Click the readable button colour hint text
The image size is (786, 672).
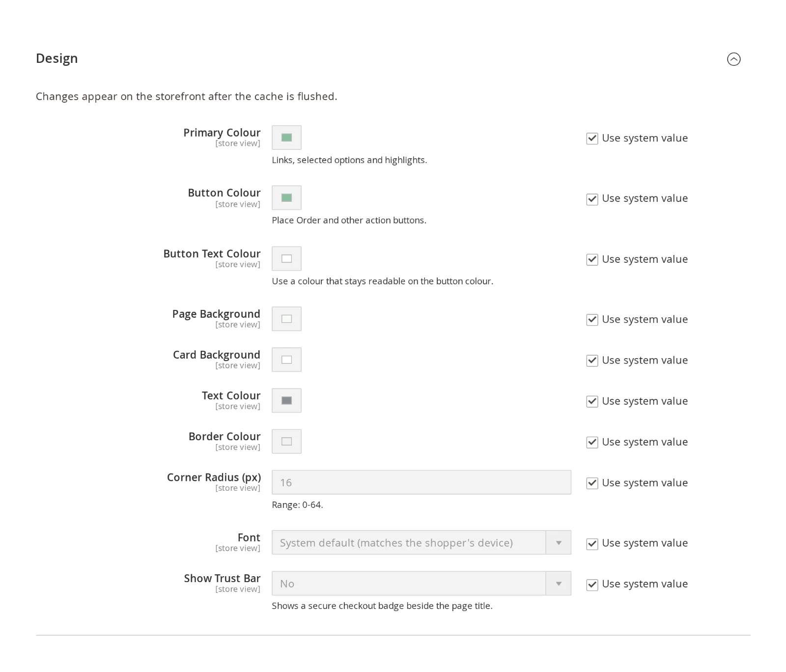383,281
